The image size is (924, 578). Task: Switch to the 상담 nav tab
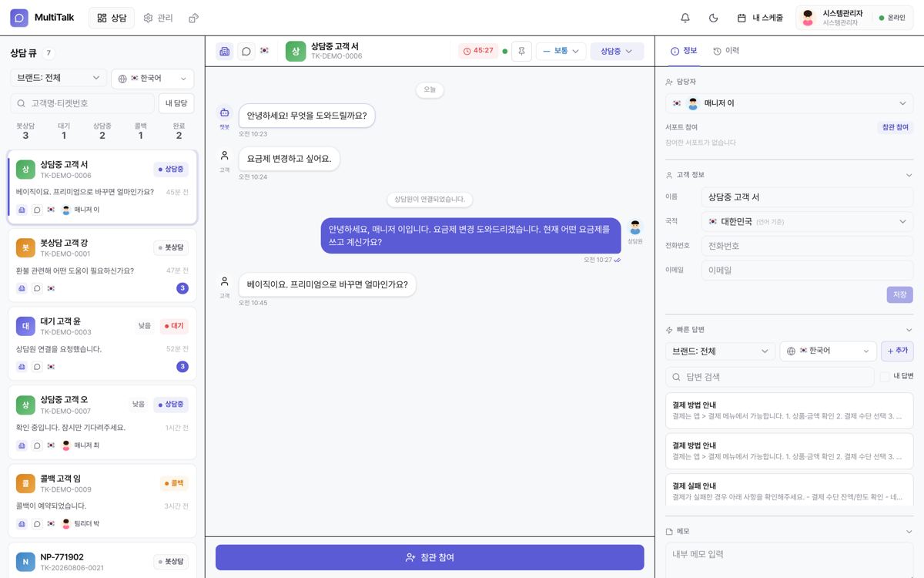tap(112, 18)
